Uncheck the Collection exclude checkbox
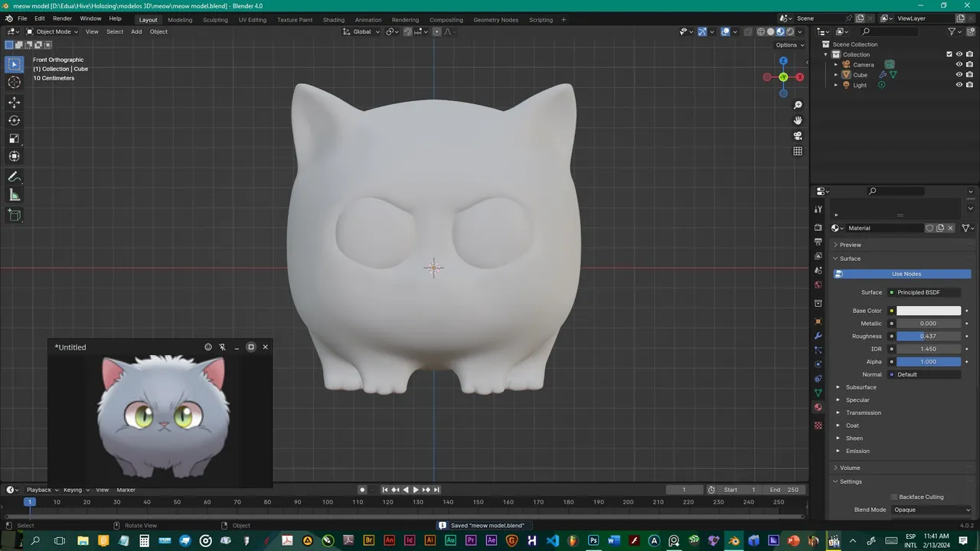The height and width of the screenshot is (551, 980). [x=949, y=54]
